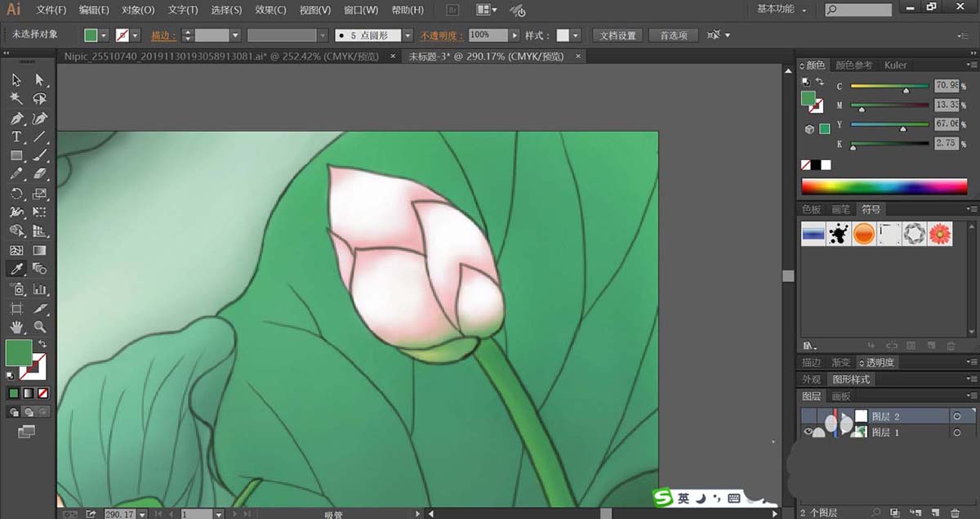The width and height of the screenshot is (980, 519).
Task: Click the 不透明度 opacity link
Action: 440,36
